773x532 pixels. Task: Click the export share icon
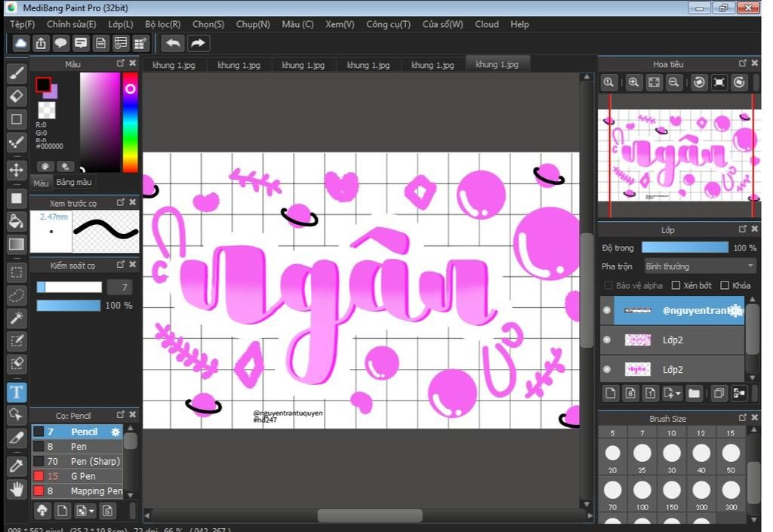[41, 43]
